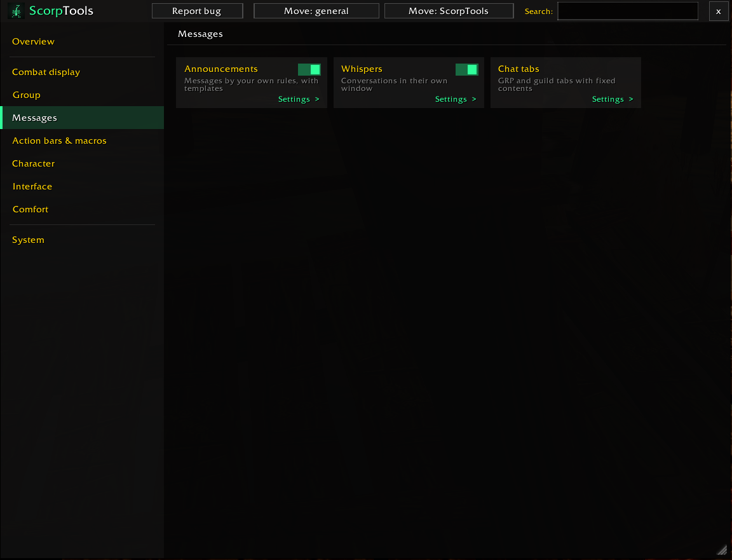
Task: Click the Chat tabs card title
Action: [518, 69]
